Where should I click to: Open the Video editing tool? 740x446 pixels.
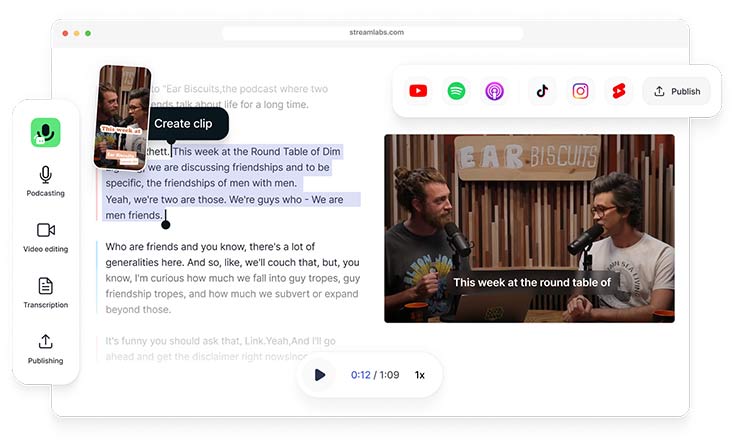tap(46, 237)
